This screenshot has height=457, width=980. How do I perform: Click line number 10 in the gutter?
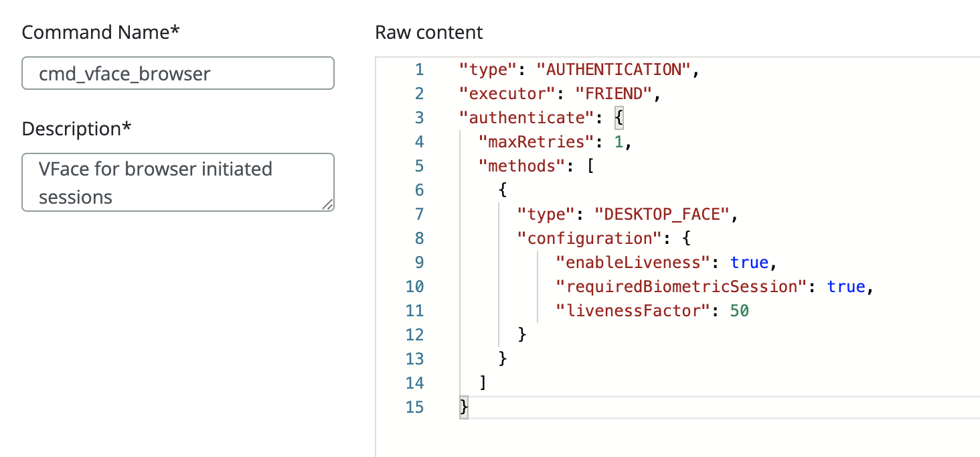[414, 287]
